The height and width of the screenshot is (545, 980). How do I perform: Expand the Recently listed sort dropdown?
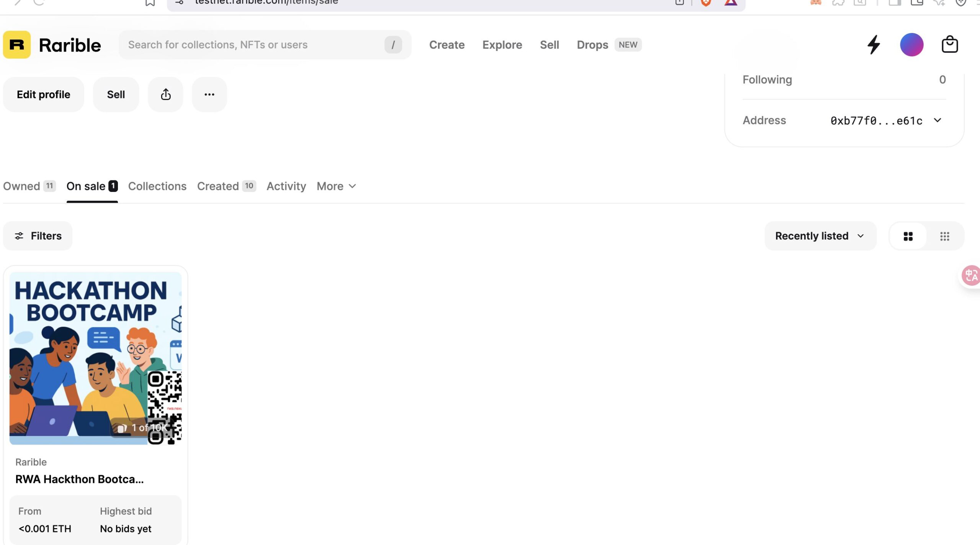(x=820, y=236)
